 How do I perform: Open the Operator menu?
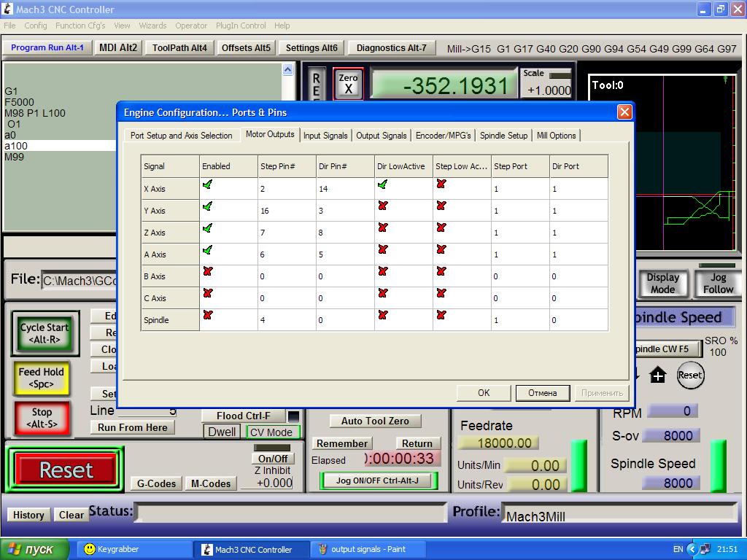coord(191,26)
